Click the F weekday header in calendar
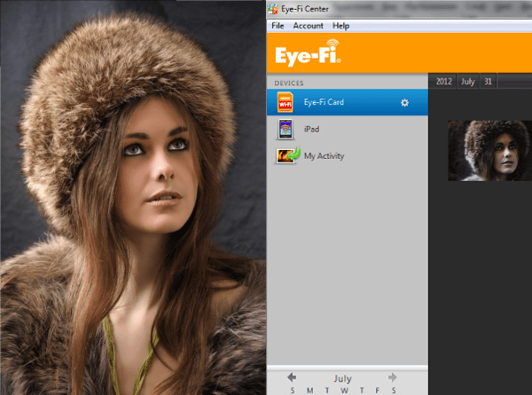 tap(376, 391)
